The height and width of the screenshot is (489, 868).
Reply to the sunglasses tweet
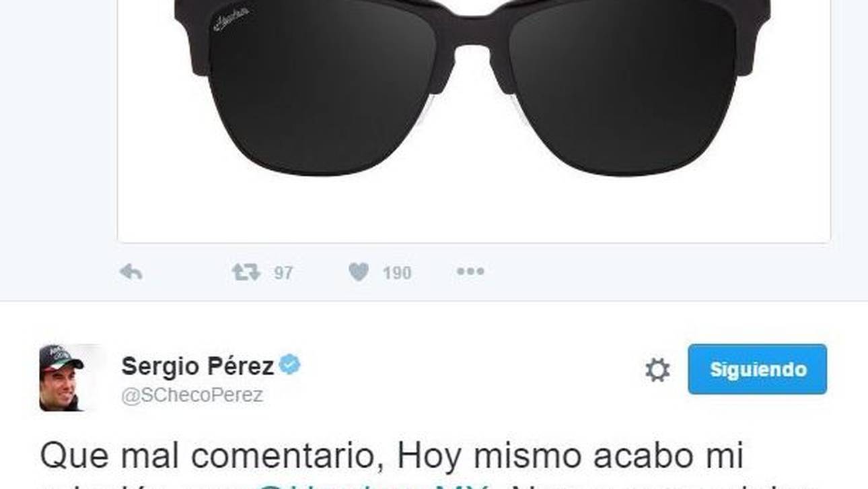(x=131, y=272)
